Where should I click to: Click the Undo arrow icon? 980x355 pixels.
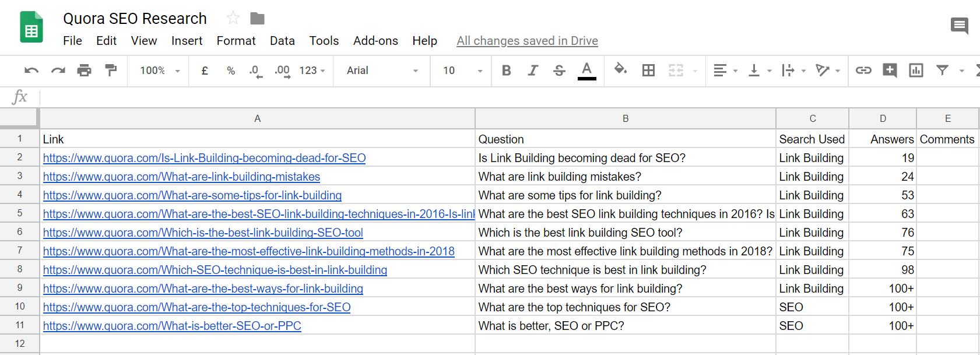[31, 71]
